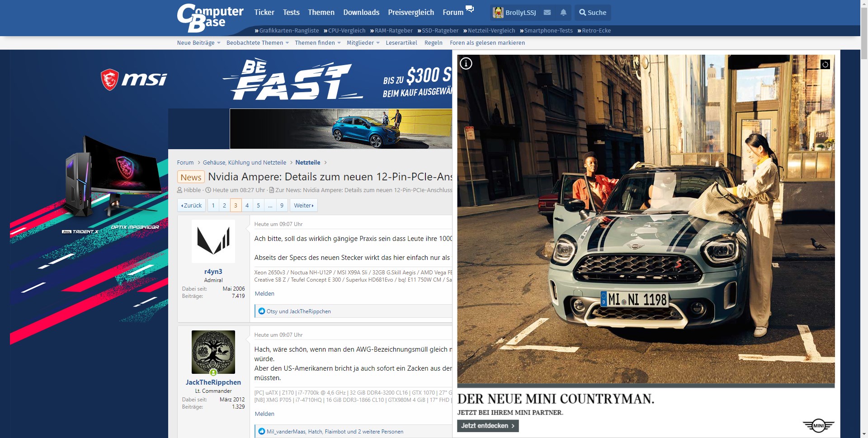Viewport: 868px width, 438px height.
Task: Open the 'Zur News: Nvidia Ampere' link
Action: tap(363, 190)
